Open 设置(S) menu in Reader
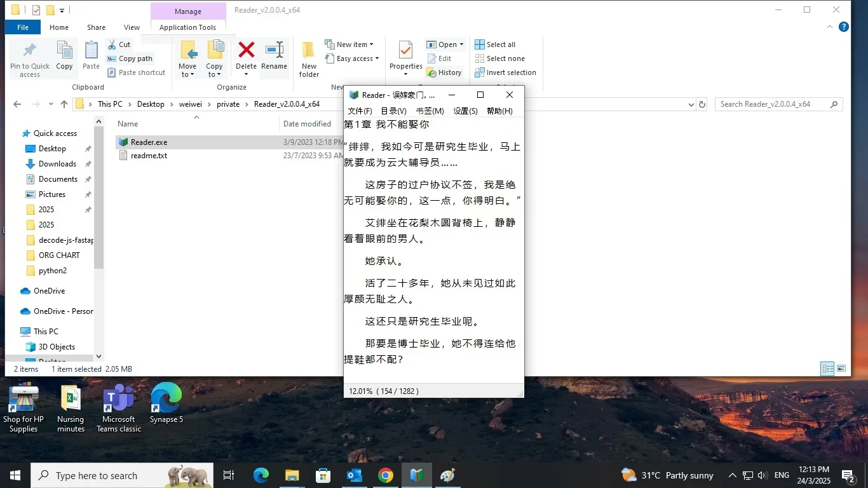The image size is (868, 488). point(465,111)
